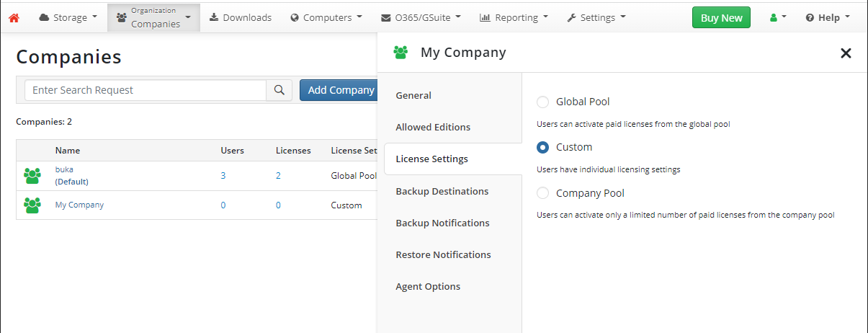The image size is (868, 333).
Task: Click the Users column header
Action: click(x=232, y=151)
